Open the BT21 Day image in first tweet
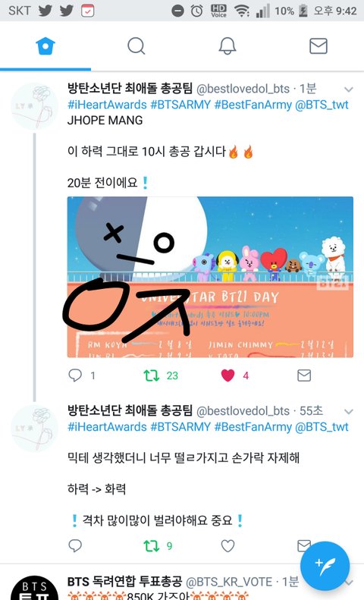The image size is (364, 600). [210, 277]
